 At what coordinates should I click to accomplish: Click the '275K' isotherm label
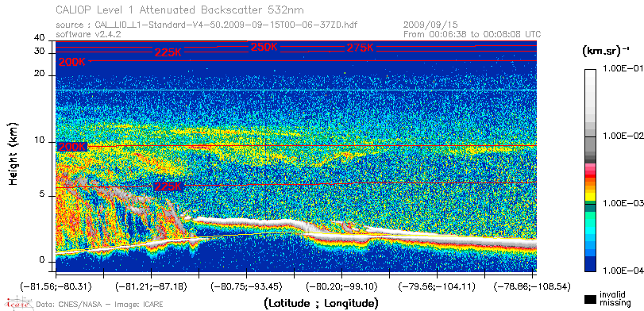point(361,48)
